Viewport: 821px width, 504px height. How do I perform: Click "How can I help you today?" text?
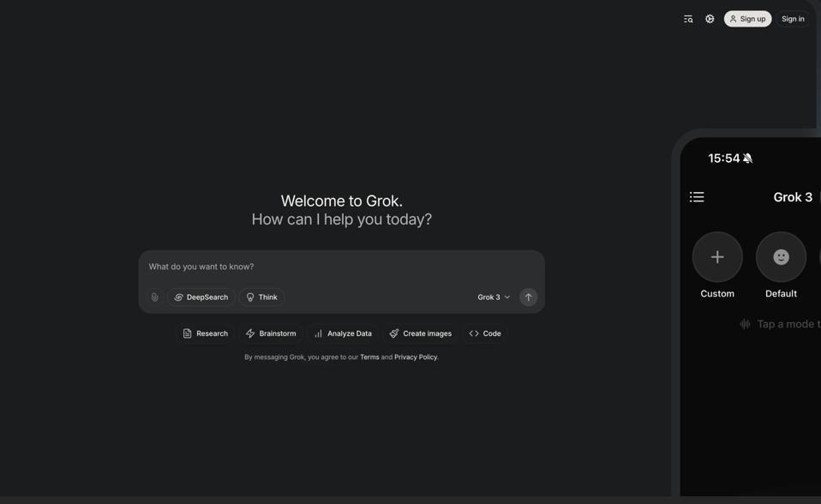[341, 219]
